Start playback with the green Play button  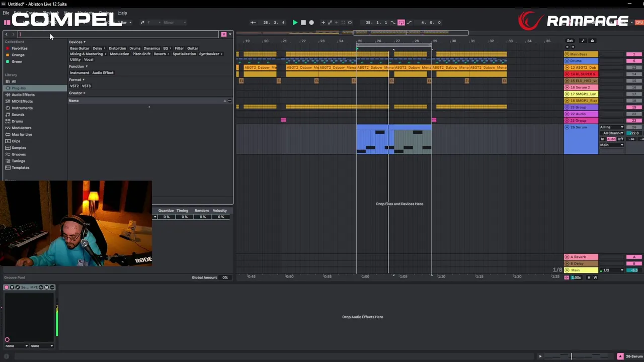click(x=295, y=22)
